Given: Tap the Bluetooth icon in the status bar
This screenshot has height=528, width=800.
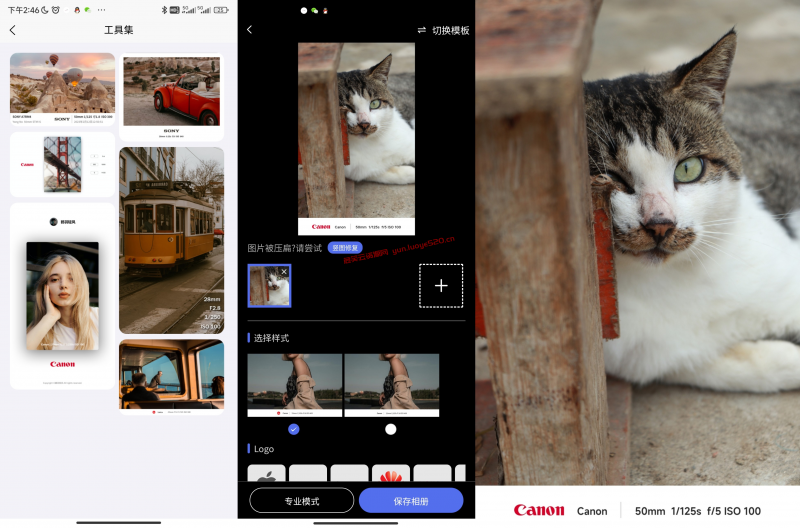Looking at the screenshot, I should pos(162,9).
